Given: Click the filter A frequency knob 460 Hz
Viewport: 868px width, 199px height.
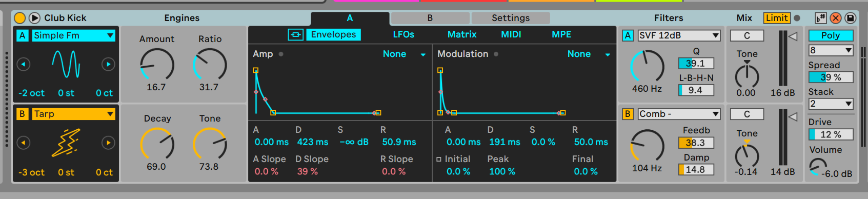Looking at the screenshot, I should tap(647, 67).
